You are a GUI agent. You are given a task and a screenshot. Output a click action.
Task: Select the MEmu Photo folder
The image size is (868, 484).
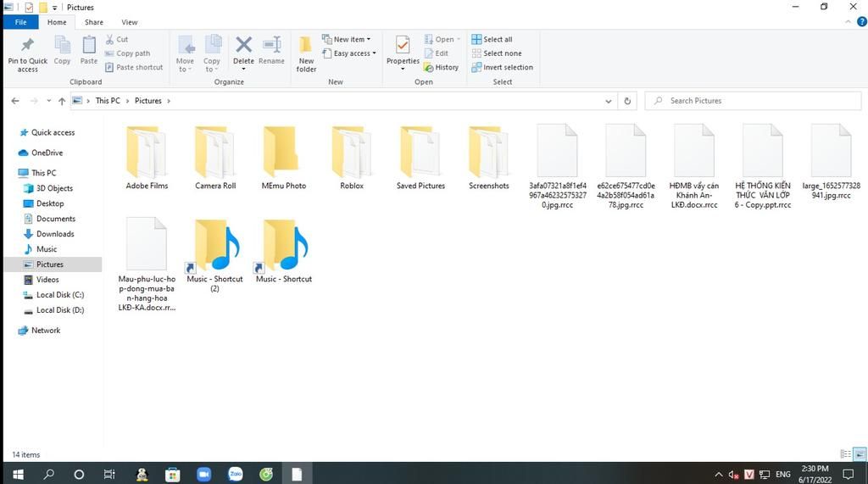[284, 158]
